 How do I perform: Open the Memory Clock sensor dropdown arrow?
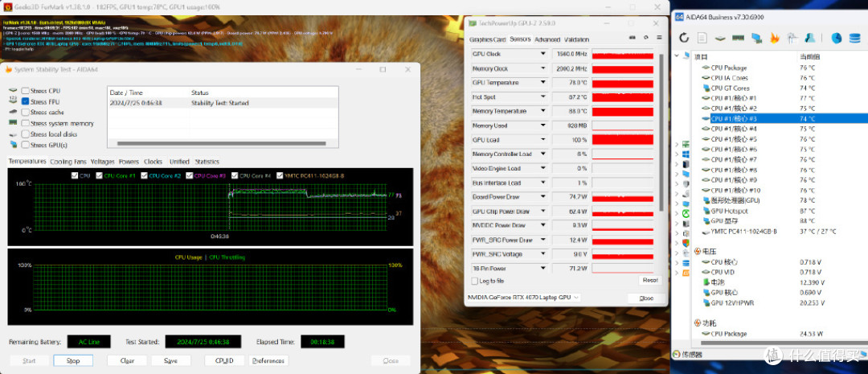pyautogui.click(x=543, y=68)
